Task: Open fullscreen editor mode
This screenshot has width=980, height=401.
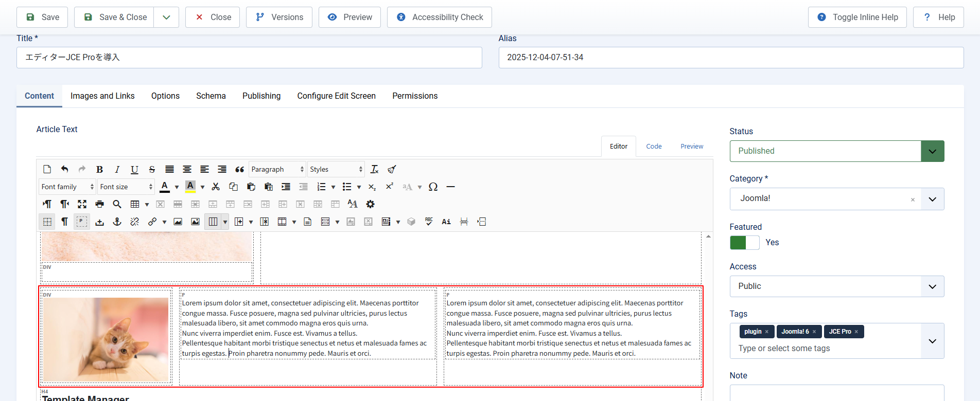Action: [x=82, y=204]
